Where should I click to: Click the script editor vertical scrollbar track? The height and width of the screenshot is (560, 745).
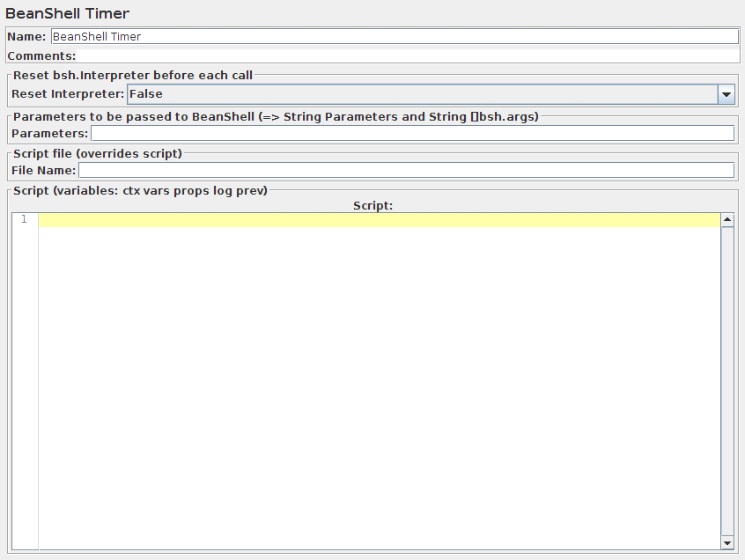pyautogui.click(x=727, y=379)
